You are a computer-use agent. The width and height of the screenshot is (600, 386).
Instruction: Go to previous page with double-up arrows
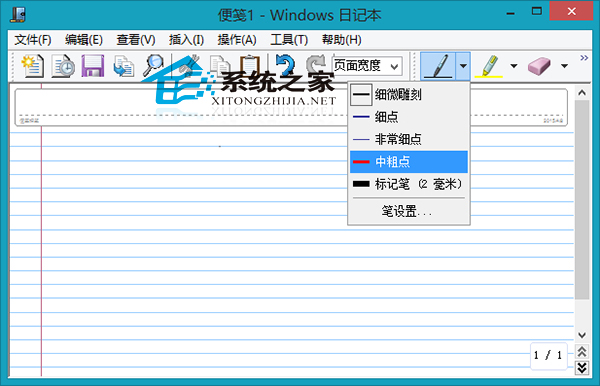click(582, 352)
